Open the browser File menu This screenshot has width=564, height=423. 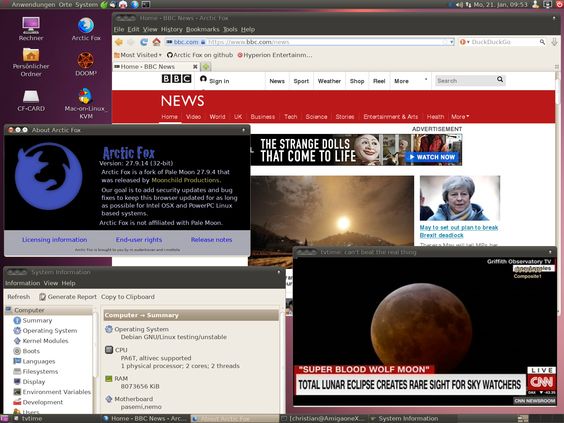(x=119, y=29)
